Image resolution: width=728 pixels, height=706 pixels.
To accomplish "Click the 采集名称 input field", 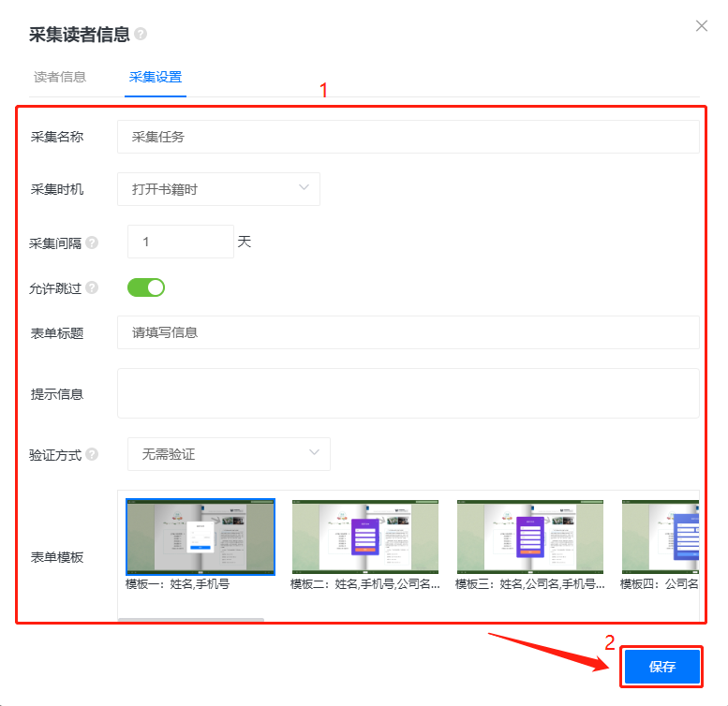I will tap(408, 137).
